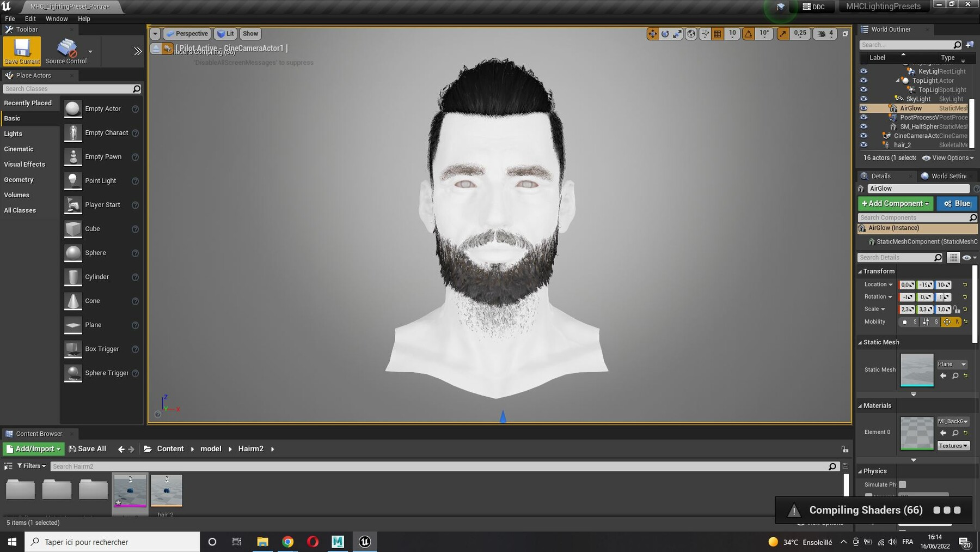Reset Location to default via yellow arrow
Viewport: 980px width, 552px height.
(x=965, y=284)
